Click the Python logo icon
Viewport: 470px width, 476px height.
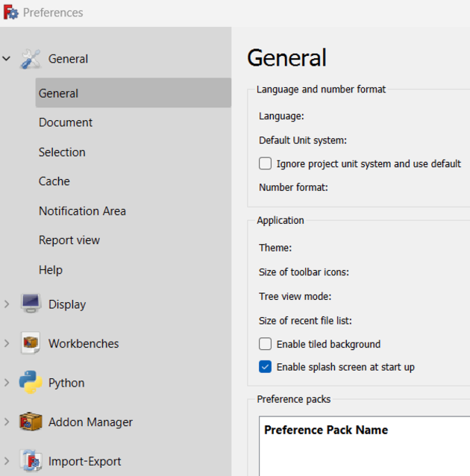[31, 383]
